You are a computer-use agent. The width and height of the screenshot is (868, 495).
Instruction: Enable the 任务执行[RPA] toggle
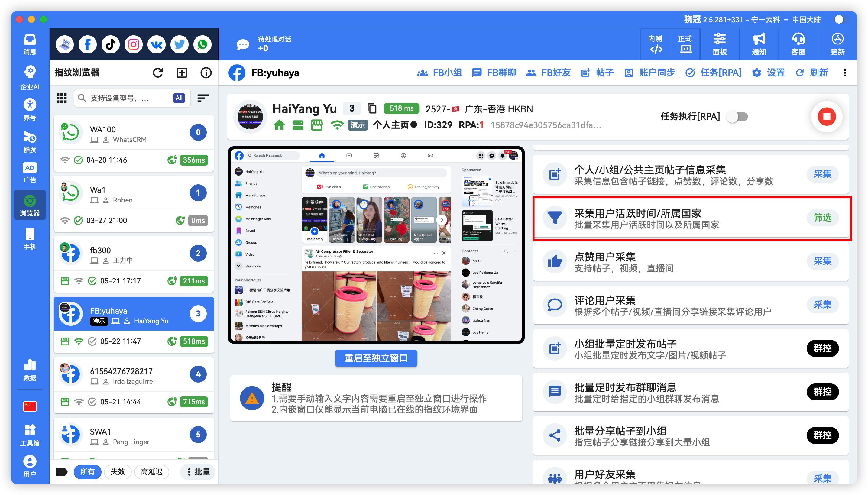[737, 116]
